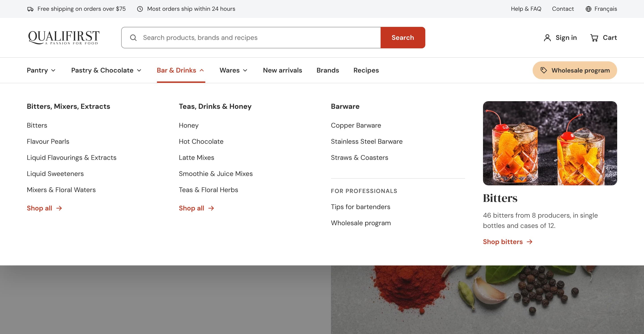Click the red Search button
Image resolution: width=644 pixels, height=334 pixels.
pyautogui.click(x=403, y=38)
